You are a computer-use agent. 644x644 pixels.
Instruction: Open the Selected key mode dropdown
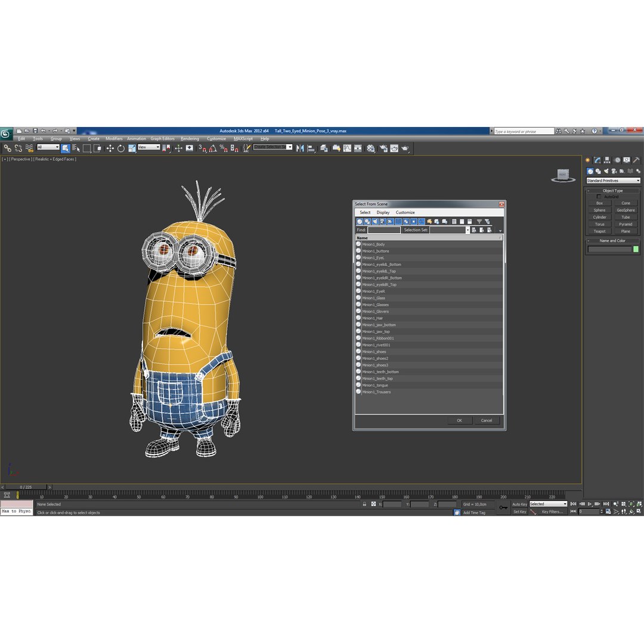[x=549, y=504]
